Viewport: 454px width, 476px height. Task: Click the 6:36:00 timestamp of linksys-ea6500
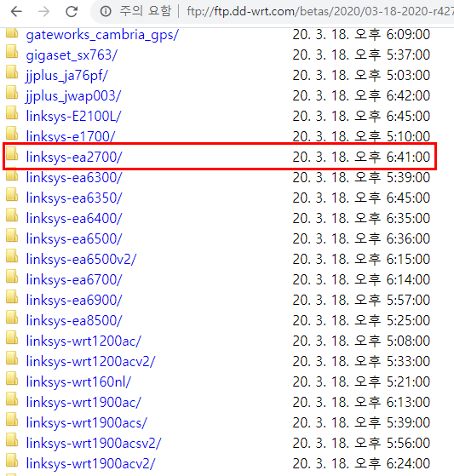pyautogui.click(x=408, y=239)
